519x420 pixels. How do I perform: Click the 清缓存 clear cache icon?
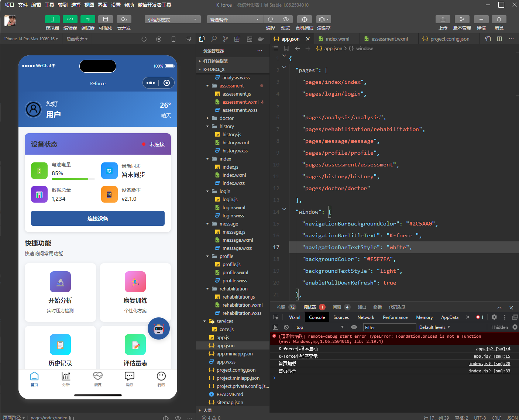324,19
